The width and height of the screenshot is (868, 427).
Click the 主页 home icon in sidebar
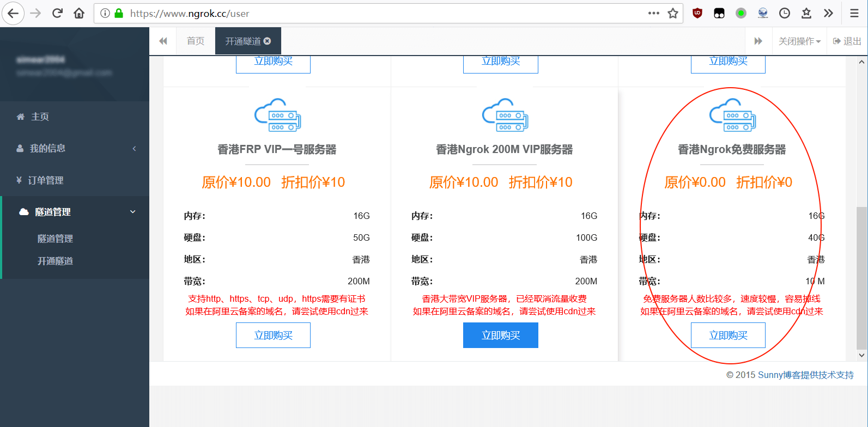click(21, 117)
